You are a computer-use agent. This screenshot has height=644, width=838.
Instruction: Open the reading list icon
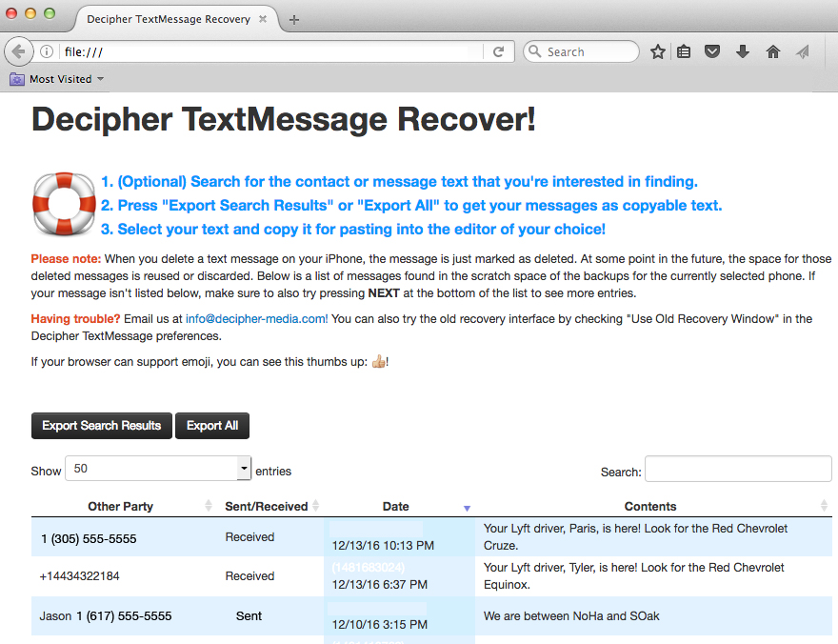pos(685,51)
